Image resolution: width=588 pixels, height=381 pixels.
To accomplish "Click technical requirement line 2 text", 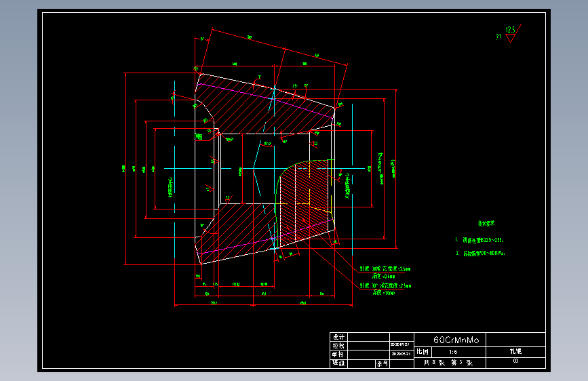I will [x=481, y=253].
